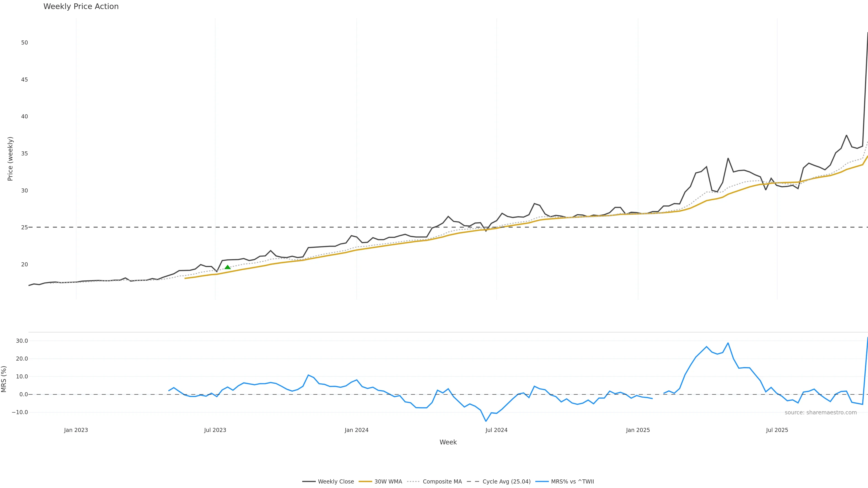
Task: Toggle Cycle Avg (25.04) legend entry
Action: point(506,482)
